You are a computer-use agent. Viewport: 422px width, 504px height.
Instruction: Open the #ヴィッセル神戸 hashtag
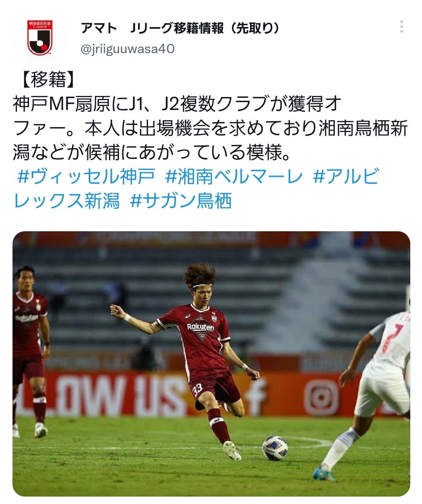tap(86, 176)
